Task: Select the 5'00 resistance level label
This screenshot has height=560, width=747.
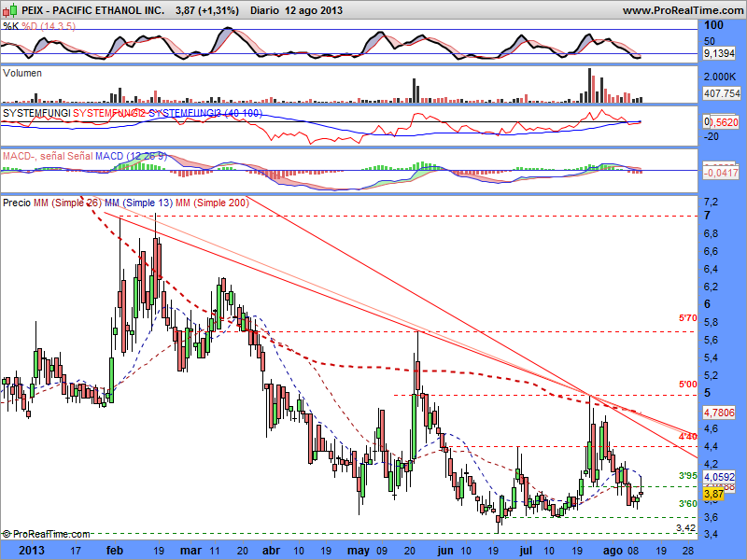Action: pos(687,384)
